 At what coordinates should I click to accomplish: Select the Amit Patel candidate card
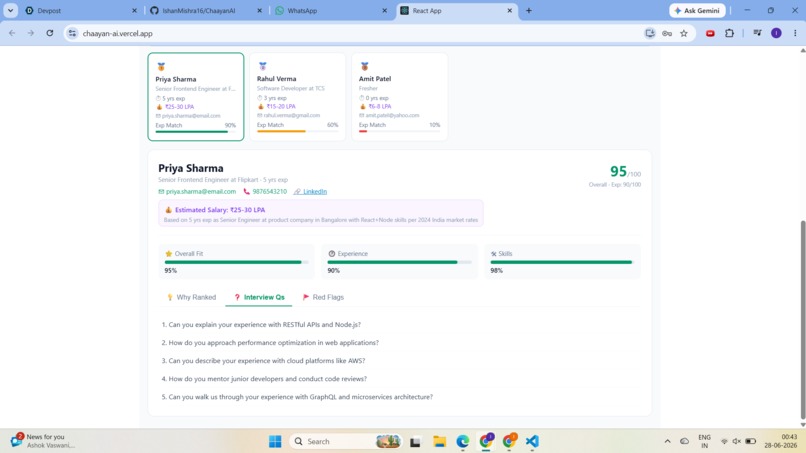click(399, 97)
